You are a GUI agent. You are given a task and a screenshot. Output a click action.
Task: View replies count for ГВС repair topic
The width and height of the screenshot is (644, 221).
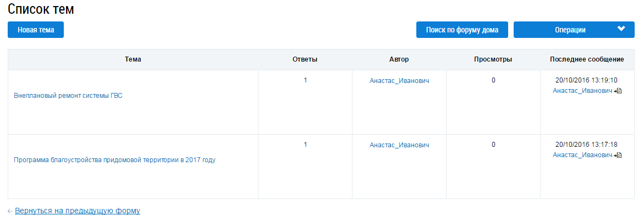pyautogui.click(x=305, y=80)
